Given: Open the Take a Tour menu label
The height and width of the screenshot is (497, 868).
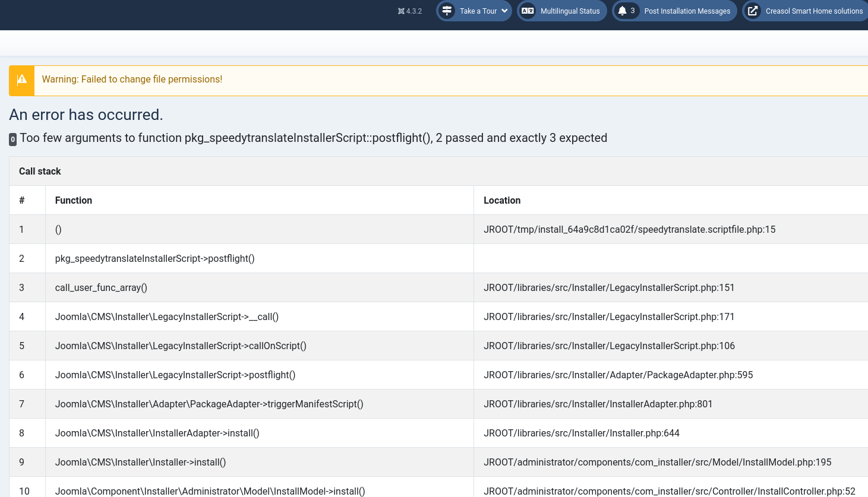Looking at the screenshot, I should coord(478,11).
